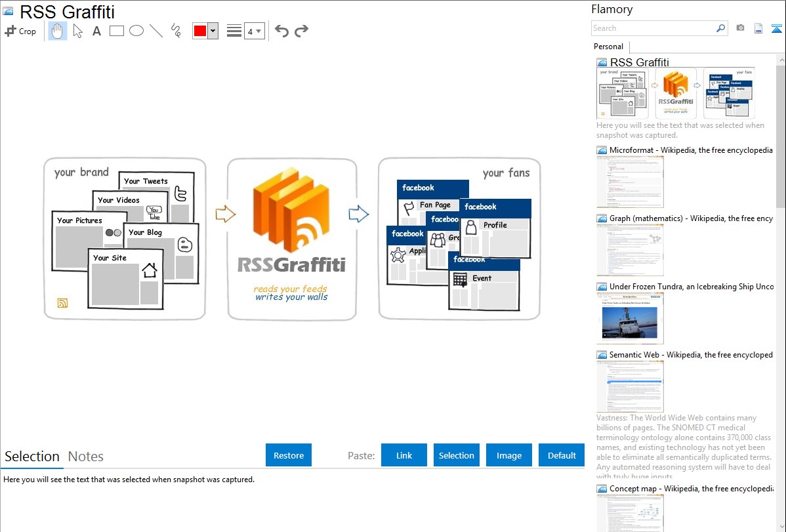Click icon beside sidebar RSS Graffiti title

(x=602, y=63)
